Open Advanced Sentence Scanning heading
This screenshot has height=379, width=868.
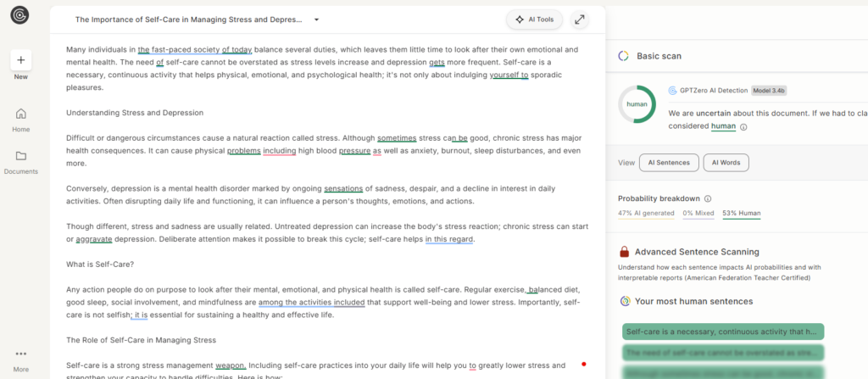point(697,252)
